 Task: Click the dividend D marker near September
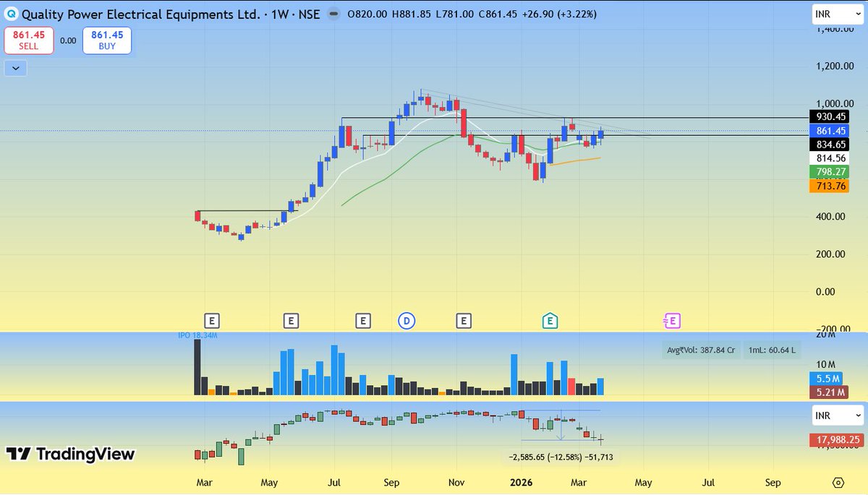(407, 321)
